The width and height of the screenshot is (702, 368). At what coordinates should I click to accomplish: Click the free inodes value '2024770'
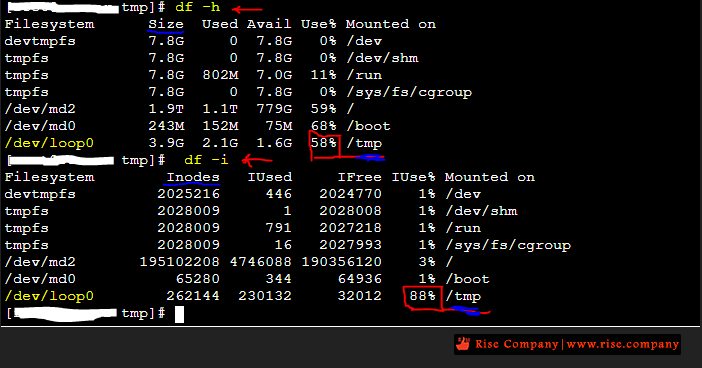coord(350,194)
